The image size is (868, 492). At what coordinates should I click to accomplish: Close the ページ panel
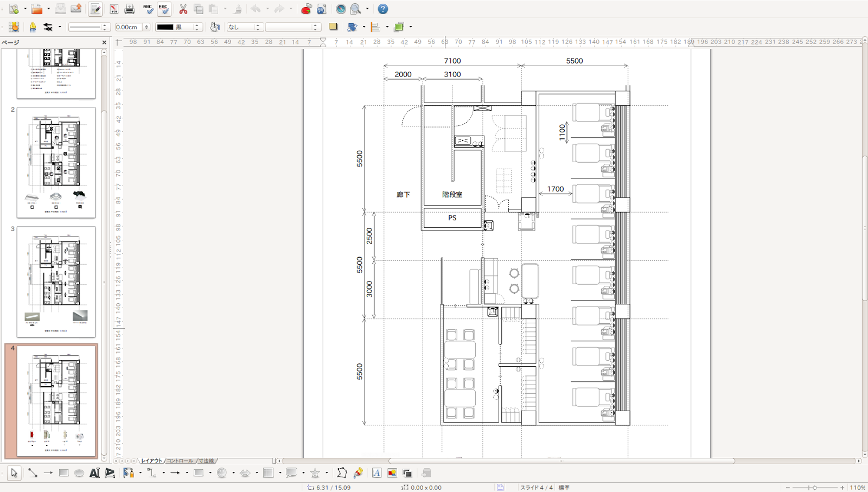[104, 42]
